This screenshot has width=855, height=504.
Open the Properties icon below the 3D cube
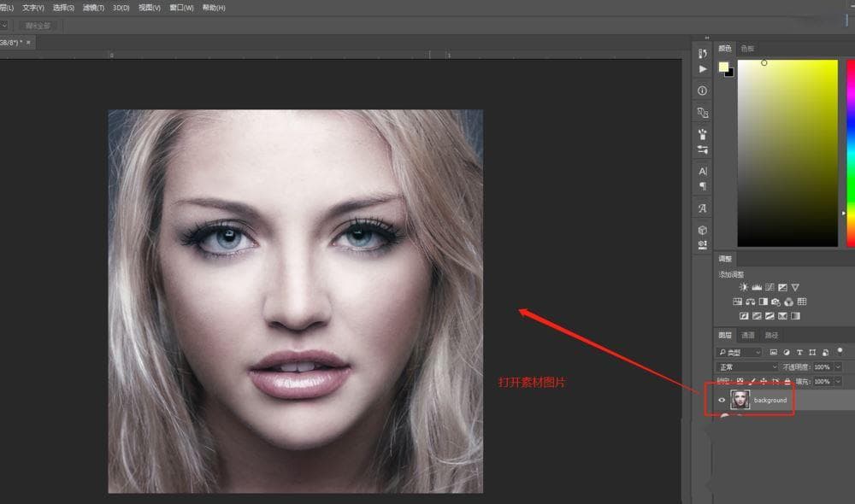(x=702, y=244)
